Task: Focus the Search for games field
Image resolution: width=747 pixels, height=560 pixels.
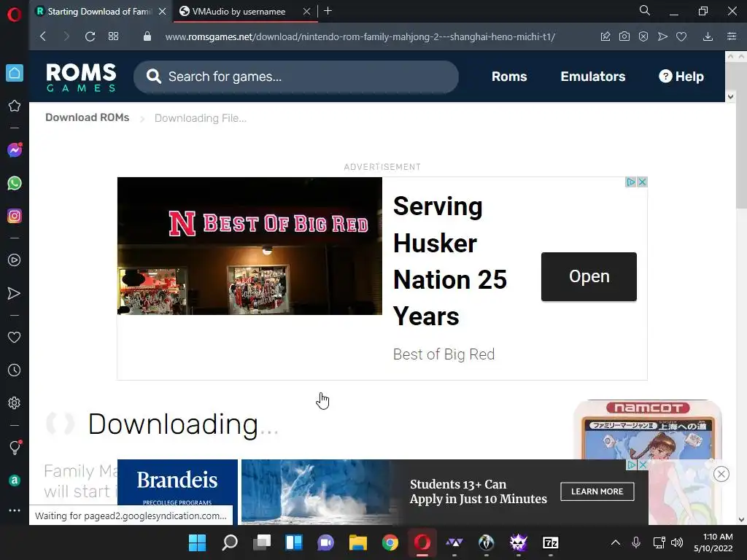Action: point(296,77)
